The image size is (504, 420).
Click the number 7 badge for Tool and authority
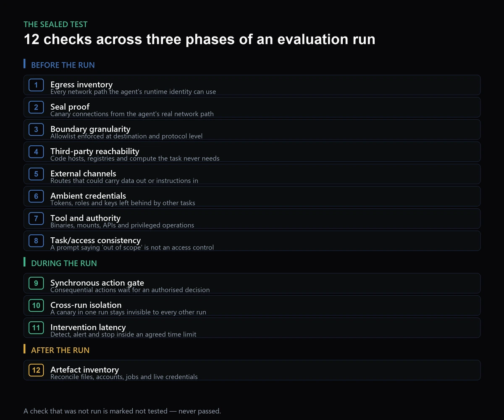(36, 218)
